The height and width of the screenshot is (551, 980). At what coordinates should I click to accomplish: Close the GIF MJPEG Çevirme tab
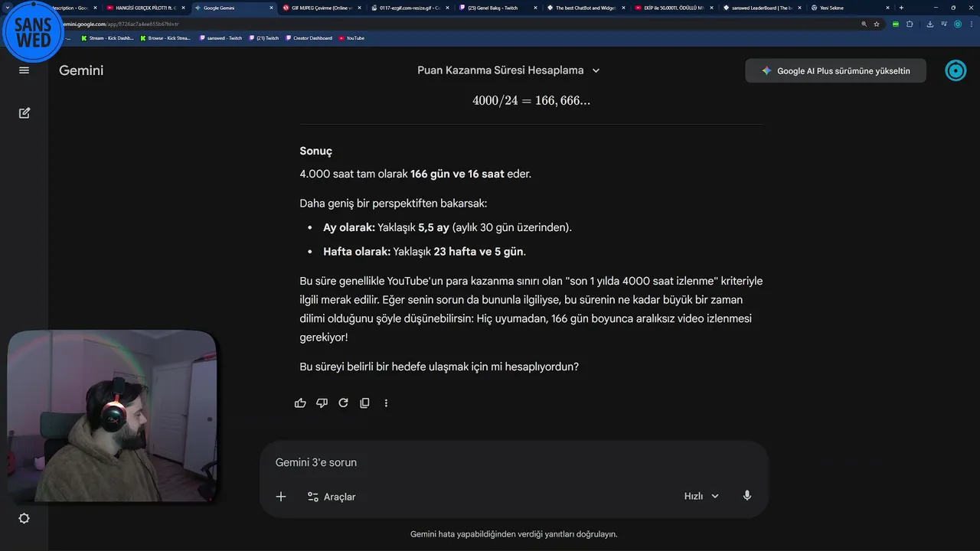[359, 8]
